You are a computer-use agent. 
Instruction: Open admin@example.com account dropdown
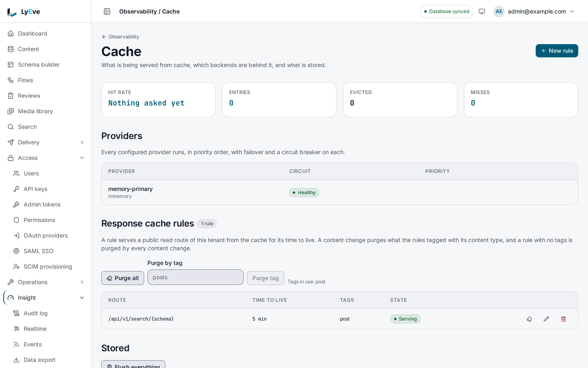point(534,11)
